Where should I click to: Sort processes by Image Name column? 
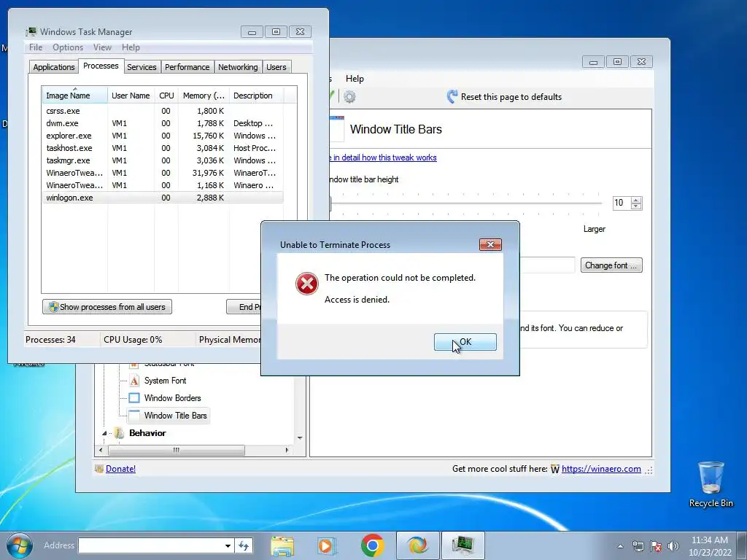tap(75, 96)
